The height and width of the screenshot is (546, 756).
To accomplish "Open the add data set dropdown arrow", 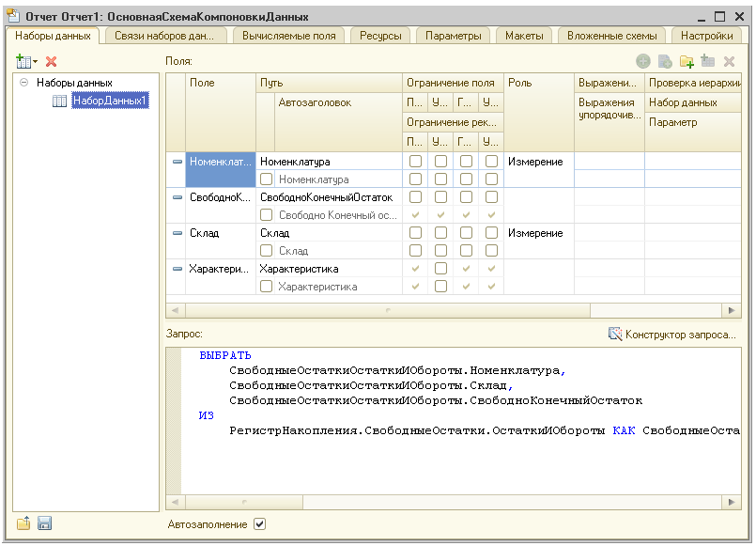I will pos(36,62).
